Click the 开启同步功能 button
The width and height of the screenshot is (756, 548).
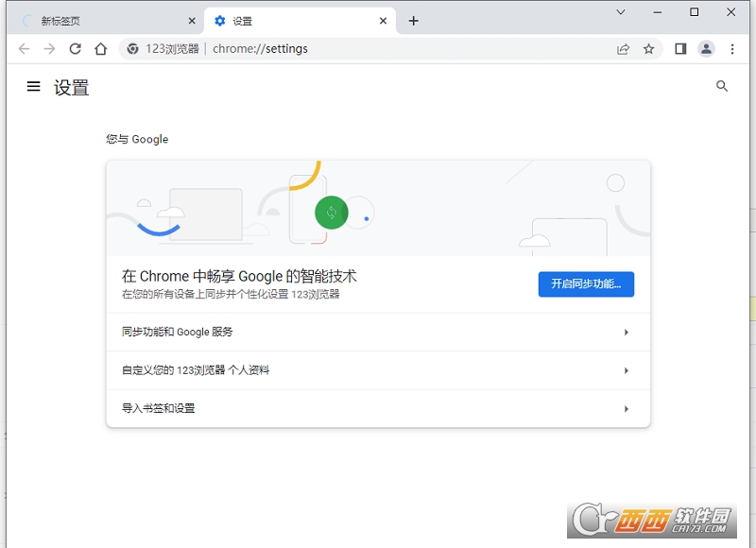[586, 283]
